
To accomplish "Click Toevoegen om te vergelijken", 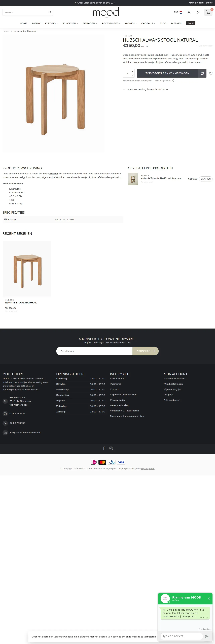I will click(x=137, y=81).
